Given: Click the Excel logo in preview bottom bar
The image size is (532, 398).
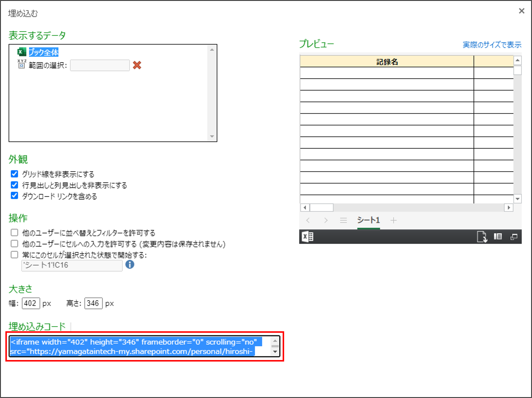Looking at the screenshot, I should pyautogui.click(x=307, y=237).
